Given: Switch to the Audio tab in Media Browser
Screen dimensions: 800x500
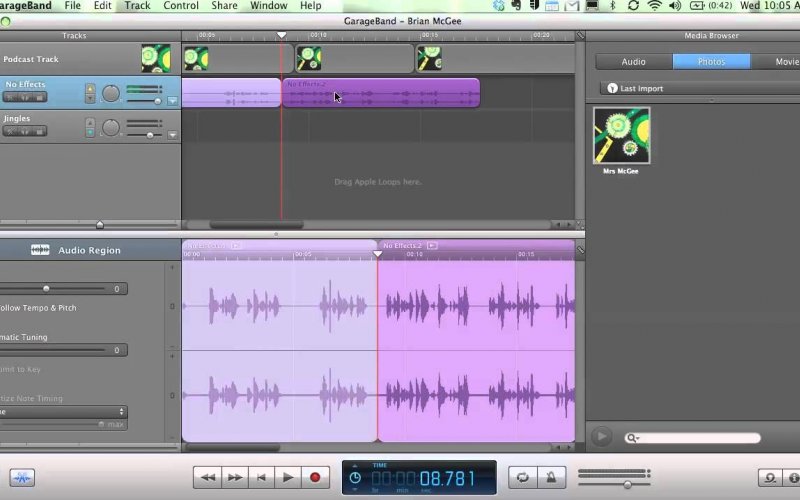Looking at the screenshot, I should pyautogui.click(x=634, y=62).
